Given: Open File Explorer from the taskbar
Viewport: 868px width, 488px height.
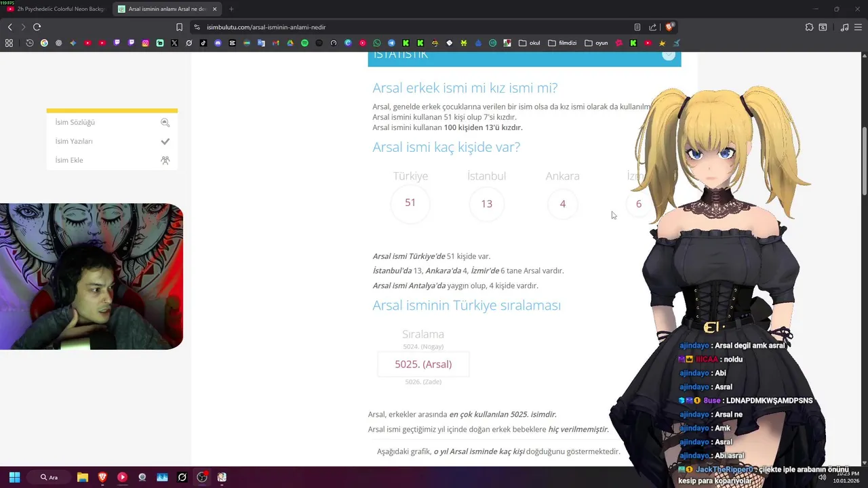Looking at the screenshot, I should (x=82, y=477).
